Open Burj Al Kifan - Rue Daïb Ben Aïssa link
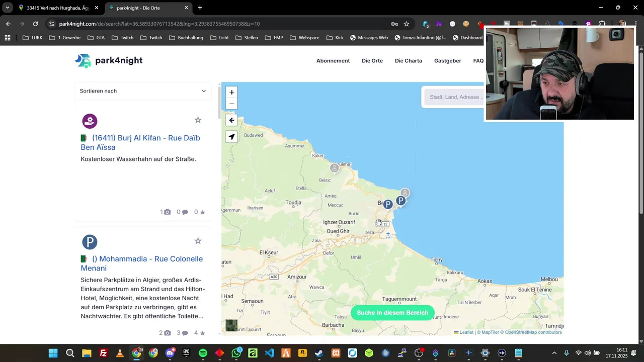 coord(140,142)
